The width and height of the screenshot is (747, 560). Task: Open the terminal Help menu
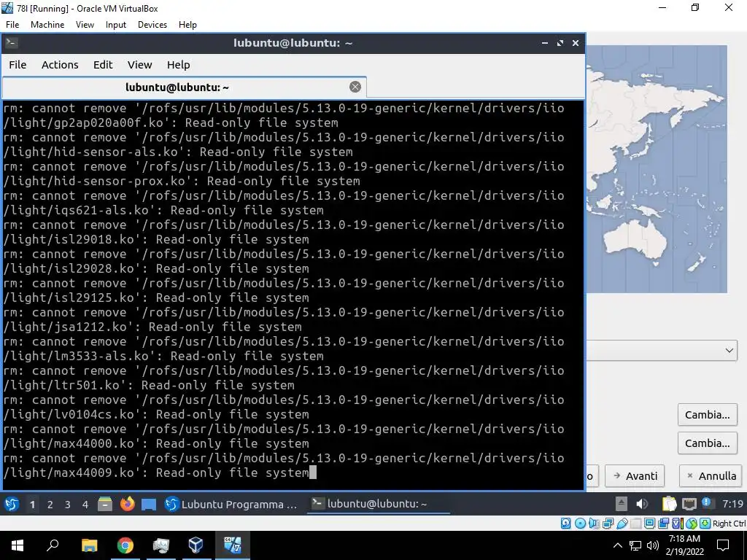click(x=178, y=65)
